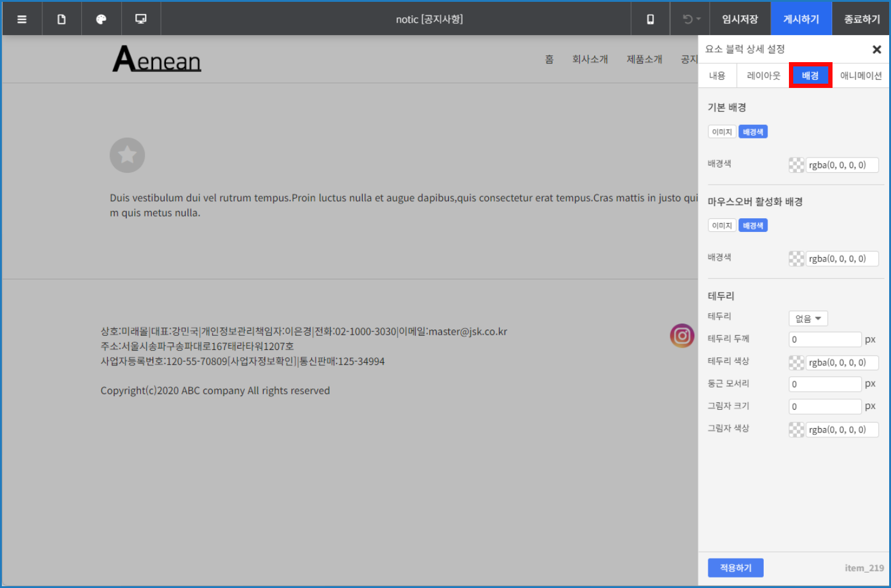Click the 적용하기 button

click(735, 568)
